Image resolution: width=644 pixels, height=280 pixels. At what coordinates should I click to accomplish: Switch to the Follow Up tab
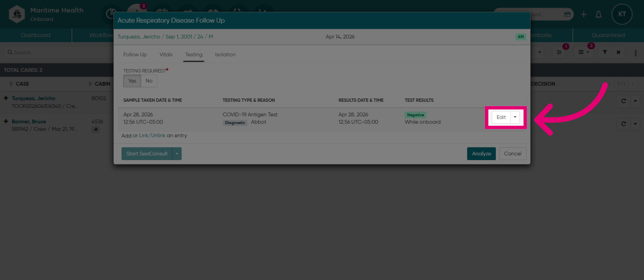pyautogui.click(x=135, y=55)
